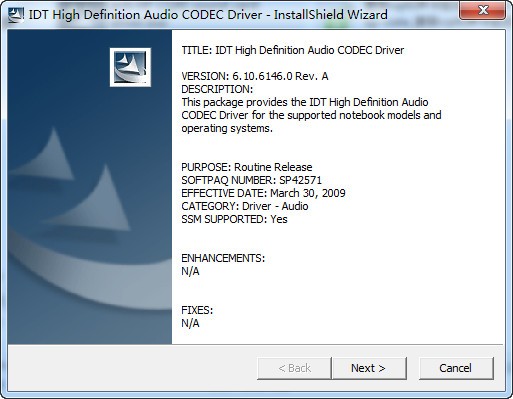Click the N/A text under FIXES
Image resolution: width=513 pixels, height=399 pixels.
pos(190,323)
